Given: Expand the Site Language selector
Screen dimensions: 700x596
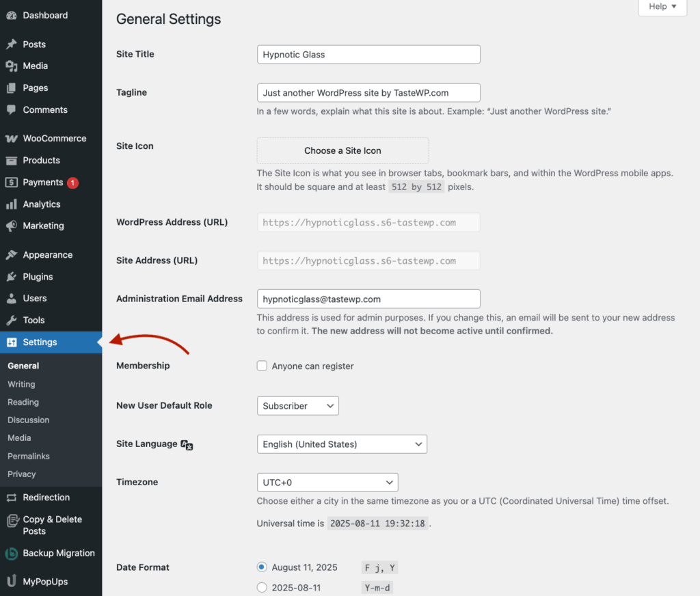Looking at the screenshot, I should pos(342,444).
